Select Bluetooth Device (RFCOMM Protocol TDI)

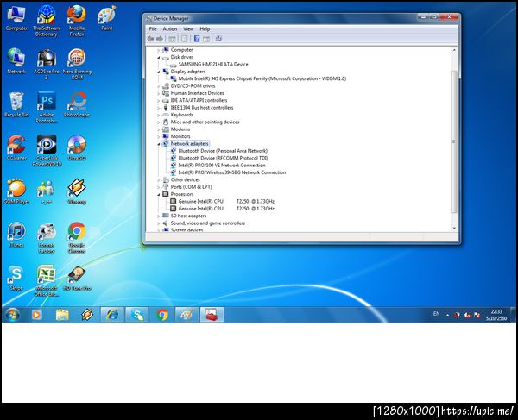[x=223, y=159]
